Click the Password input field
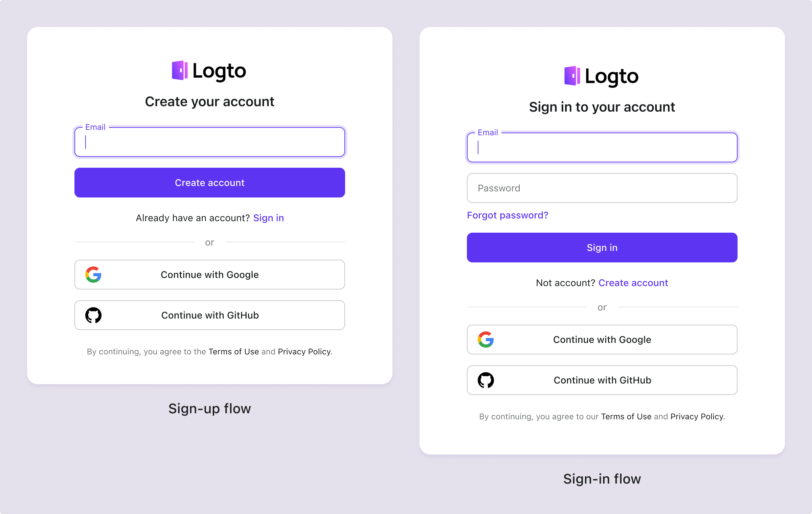812x514 pixels. point(602,188)
